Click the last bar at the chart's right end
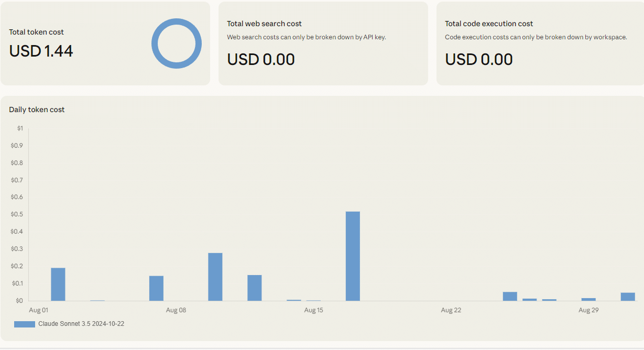The image size is (644, 350). (628, 297)
